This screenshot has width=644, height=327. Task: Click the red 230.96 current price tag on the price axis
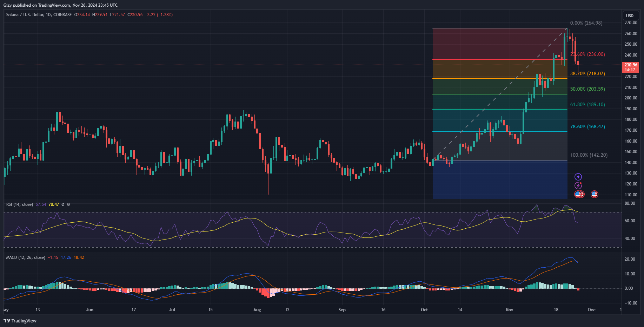[x=631, y=67]
